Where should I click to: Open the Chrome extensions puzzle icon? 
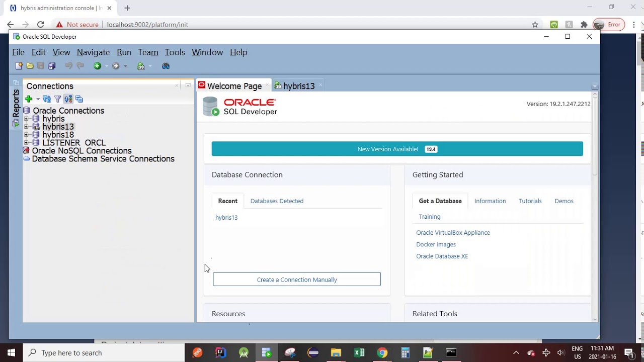click(584, 25)
